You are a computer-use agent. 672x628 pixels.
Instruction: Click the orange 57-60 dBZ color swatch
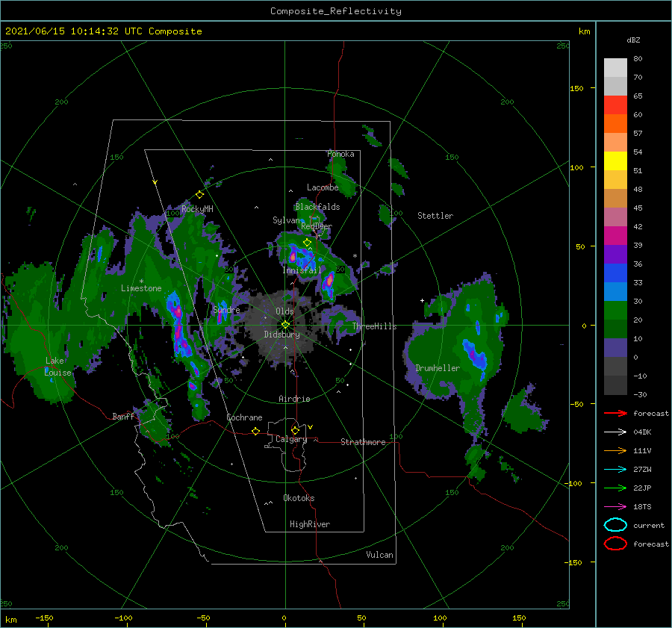coord(615,124)
